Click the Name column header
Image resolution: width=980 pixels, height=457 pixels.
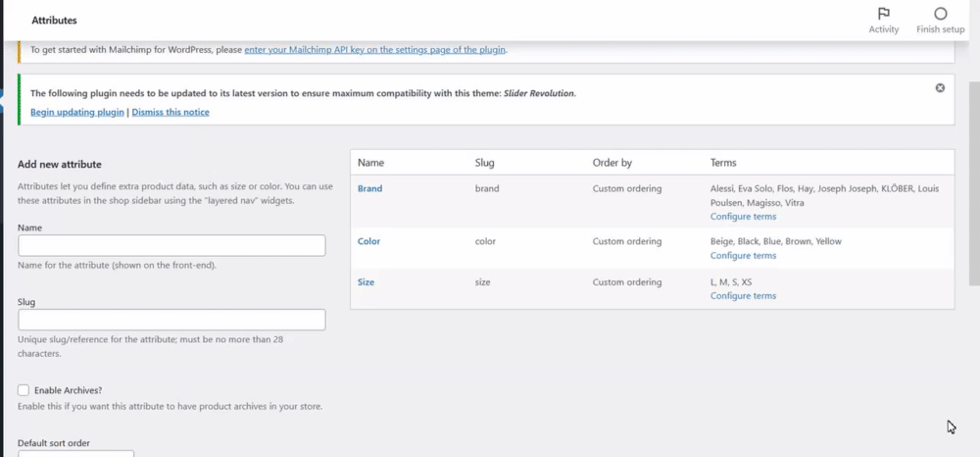(370, 163)
